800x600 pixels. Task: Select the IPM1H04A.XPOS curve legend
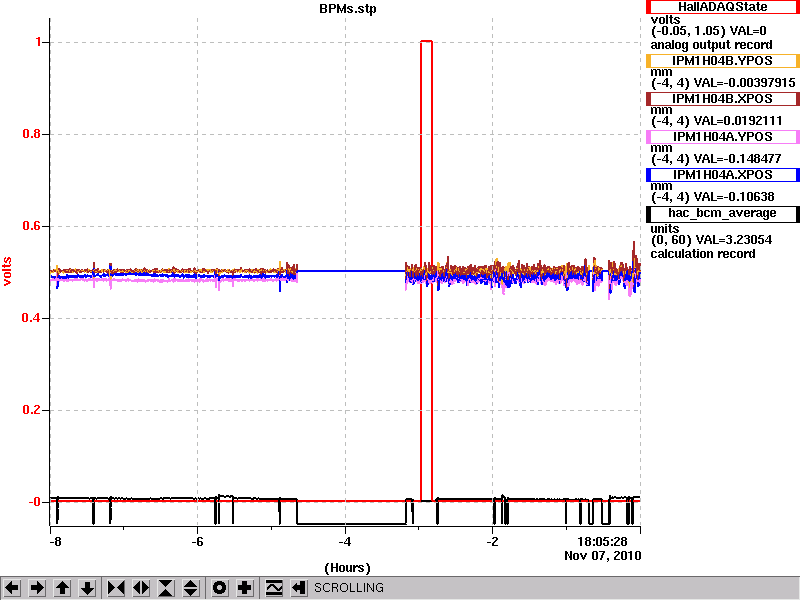tap(722, 174)
